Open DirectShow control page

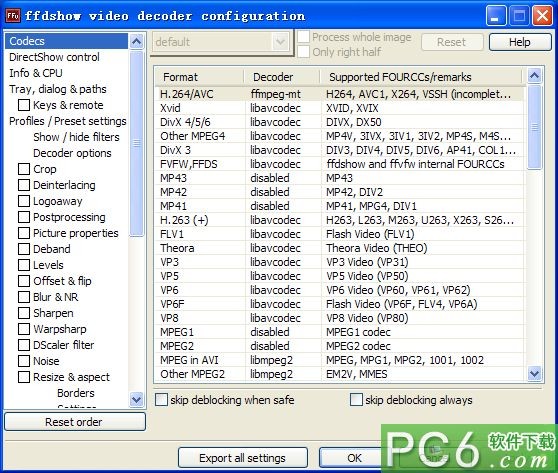(54, 57)
